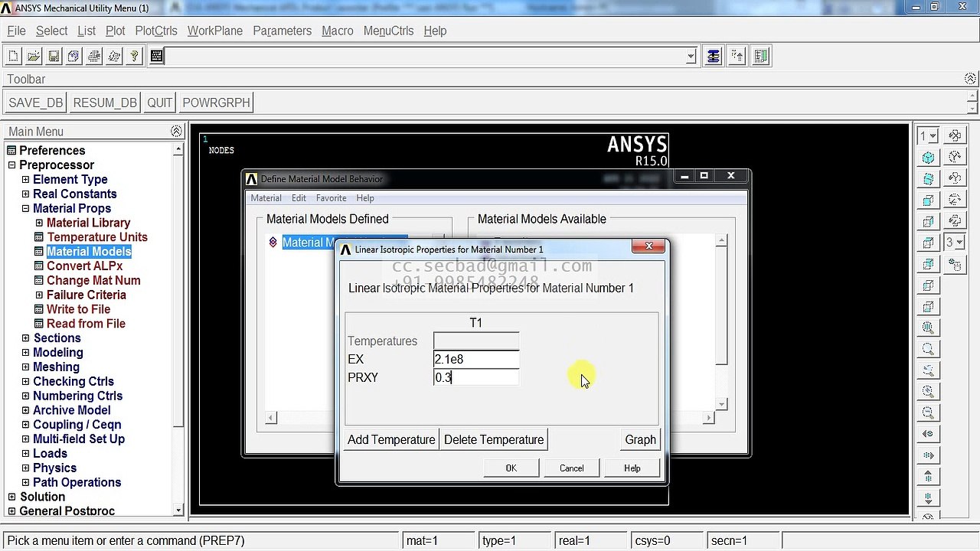The width and height of the screenshot is (980, 551).
Task: Click the Contact Manager icon with green bar
Action: coord(760,56)
